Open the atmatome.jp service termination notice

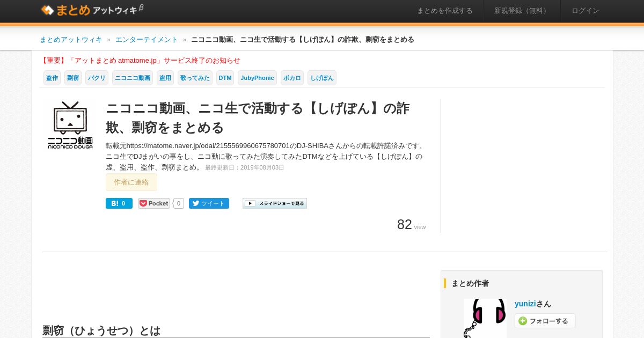(x=140, y=61)
